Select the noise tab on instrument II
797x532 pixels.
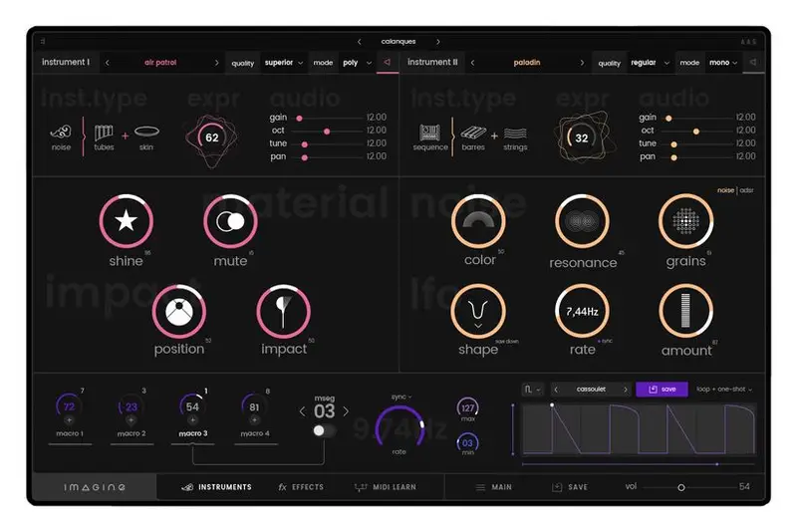coord(725,190)
